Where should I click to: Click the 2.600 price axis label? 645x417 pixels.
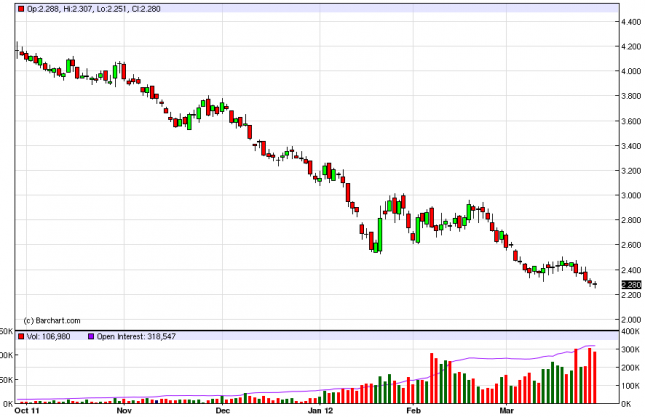coord(631,245)
